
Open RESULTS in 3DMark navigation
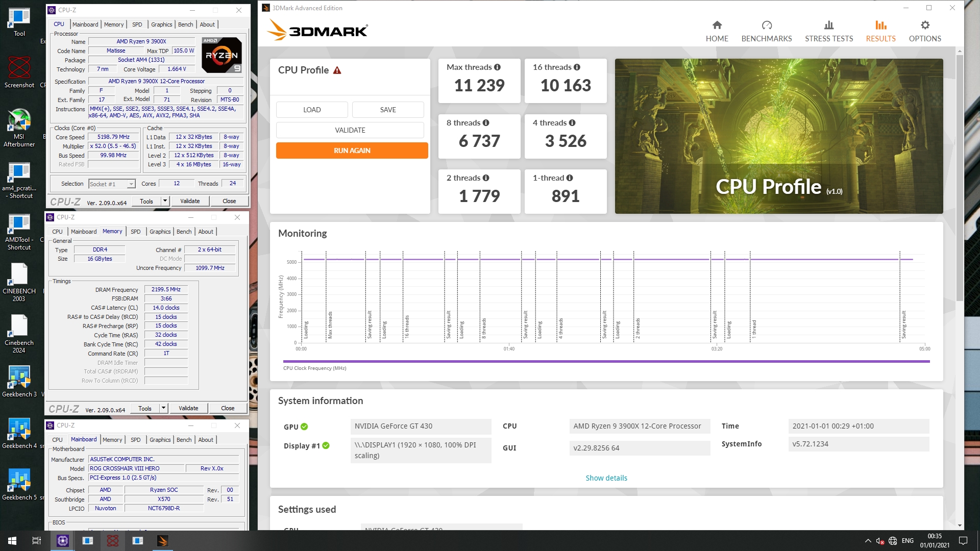tap(880, 31)
